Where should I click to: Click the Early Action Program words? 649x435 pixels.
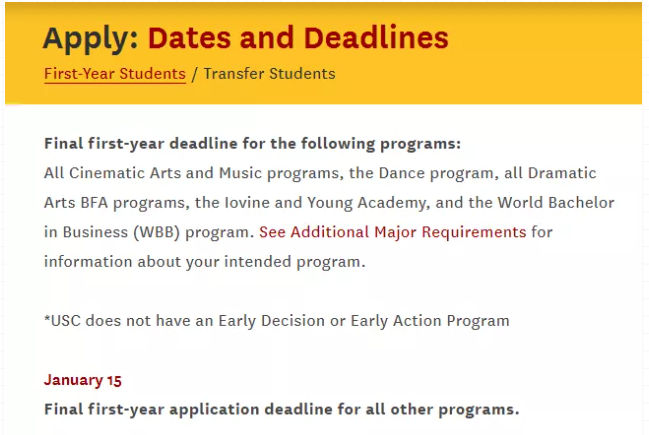[x=430, y=321]
